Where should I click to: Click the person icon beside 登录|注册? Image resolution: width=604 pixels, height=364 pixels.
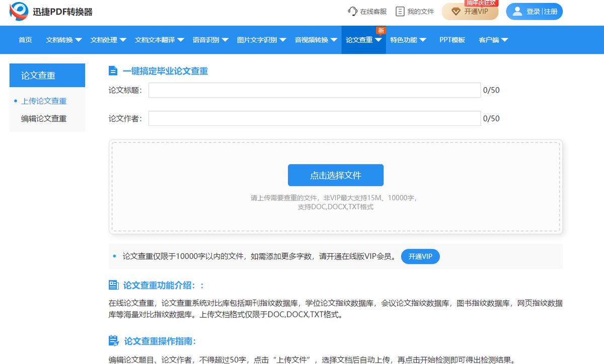[x=517, y=11]
